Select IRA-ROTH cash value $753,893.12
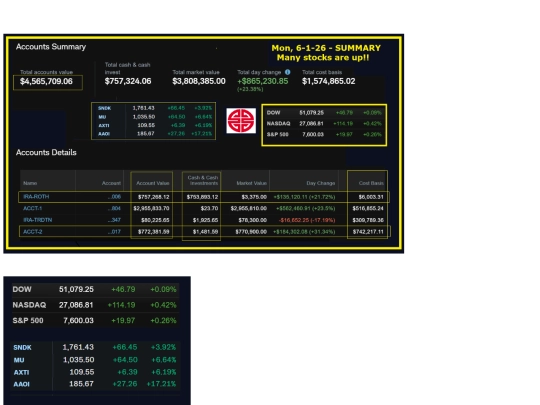Screen dimensions: 540x405 point(202,197)
